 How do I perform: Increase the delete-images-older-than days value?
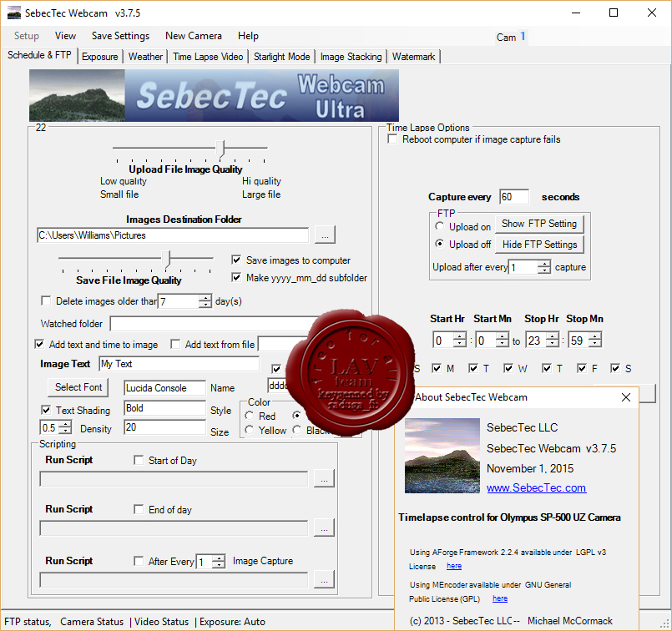click(206, 298)
